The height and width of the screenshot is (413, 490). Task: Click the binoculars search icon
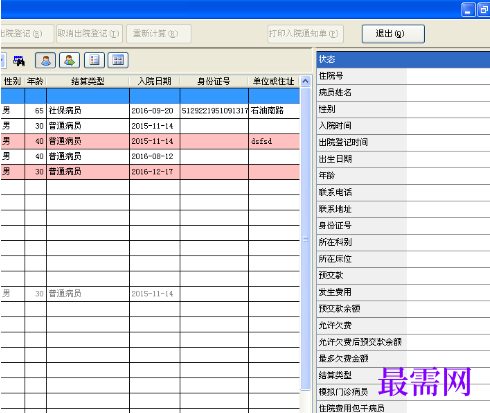coord(19,61)
